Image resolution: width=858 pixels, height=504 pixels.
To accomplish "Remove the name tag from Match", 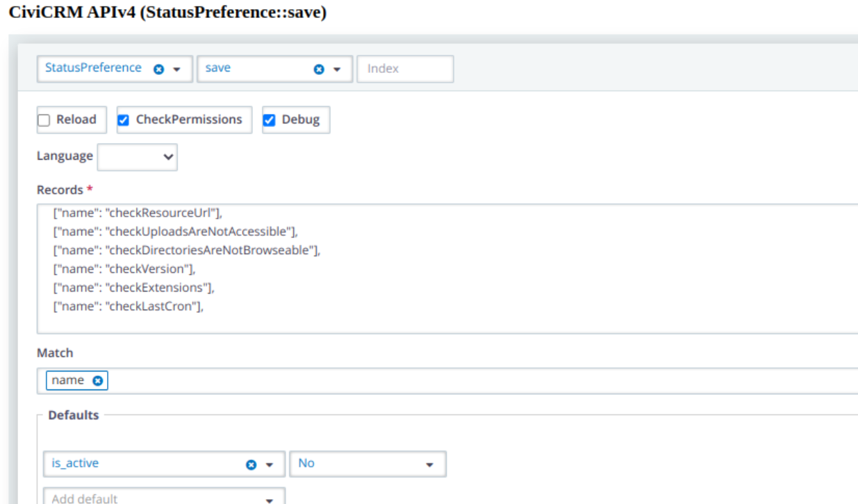I will pyautogui.click(x=97, y=380).
